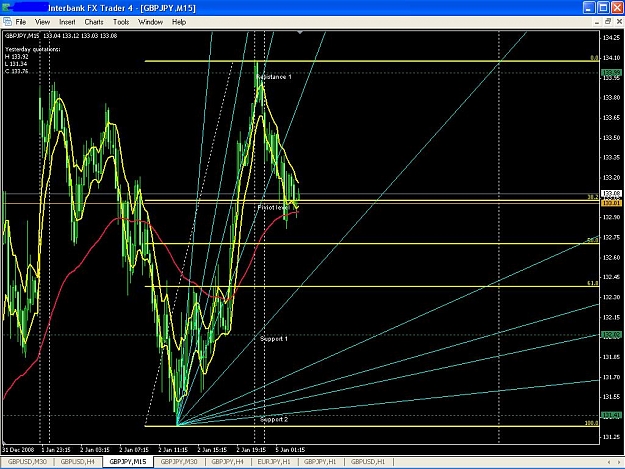Select the GBPJPY,M15 chart tab

[128, 462]
